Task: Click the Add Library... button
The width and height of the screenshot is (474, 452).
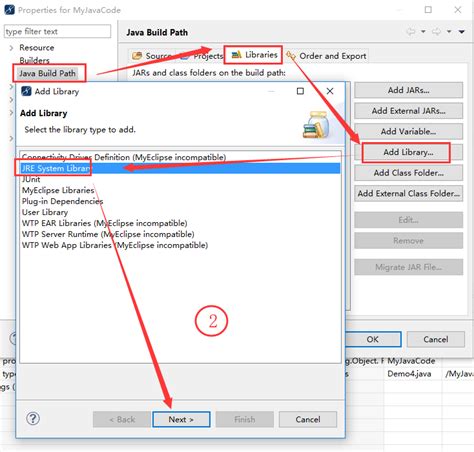Action: tap(408, 152)
